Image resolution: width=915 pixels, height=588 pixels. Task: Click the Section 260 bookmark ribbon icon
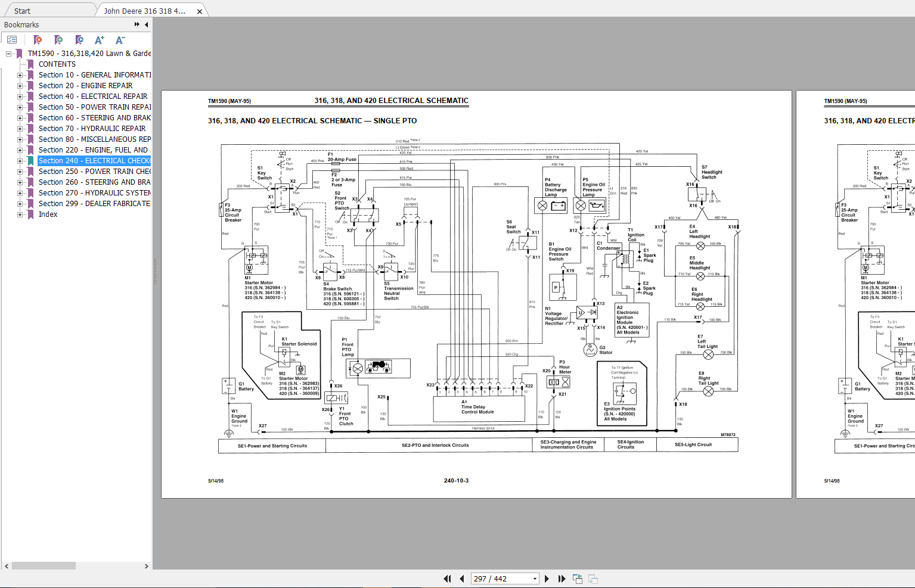tap(30, 182)
